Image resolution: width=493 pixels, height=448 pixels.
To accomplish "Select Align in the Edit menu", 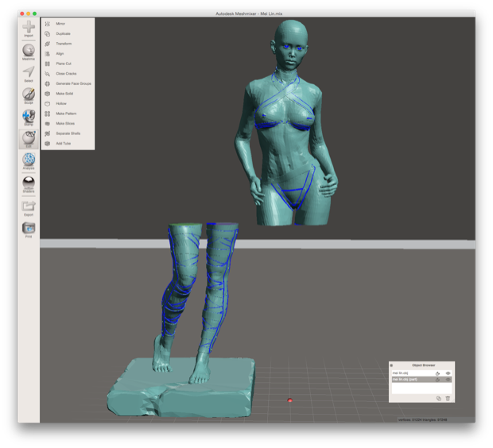I will (x=68, y=54).
